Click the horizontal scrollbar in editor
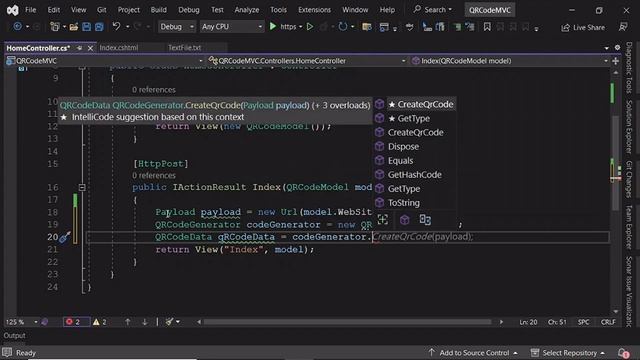Screen dimensions: 640x360 (x=347, y=322)
